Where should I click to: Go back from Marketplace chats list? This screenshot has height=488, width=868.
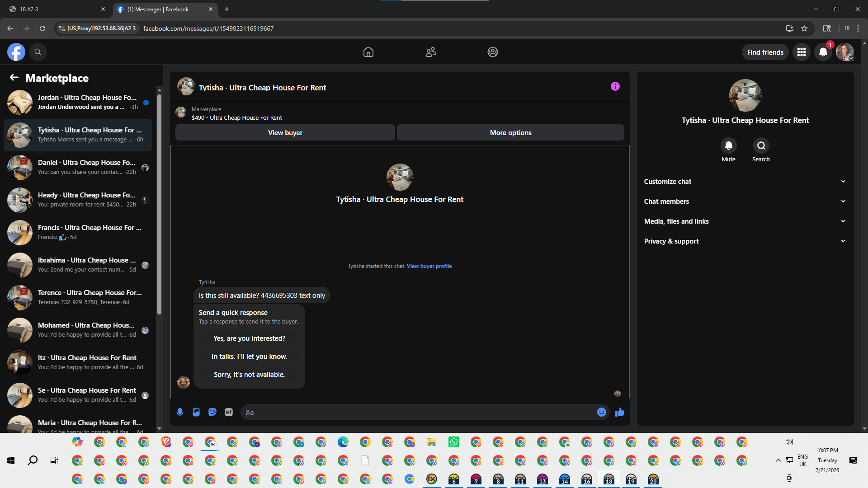pos(14,78)
